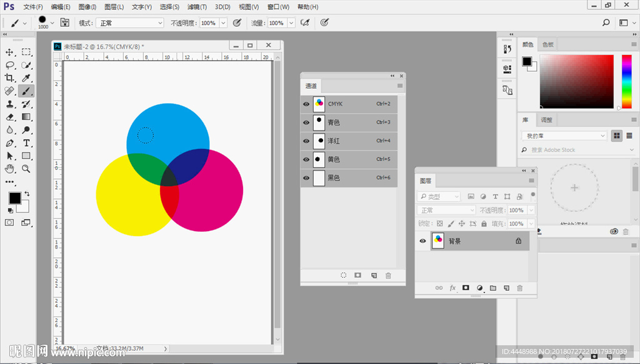The image size is (640, 364).
Task: Select the Quick Selection tool
Action: tap(26, 65)
